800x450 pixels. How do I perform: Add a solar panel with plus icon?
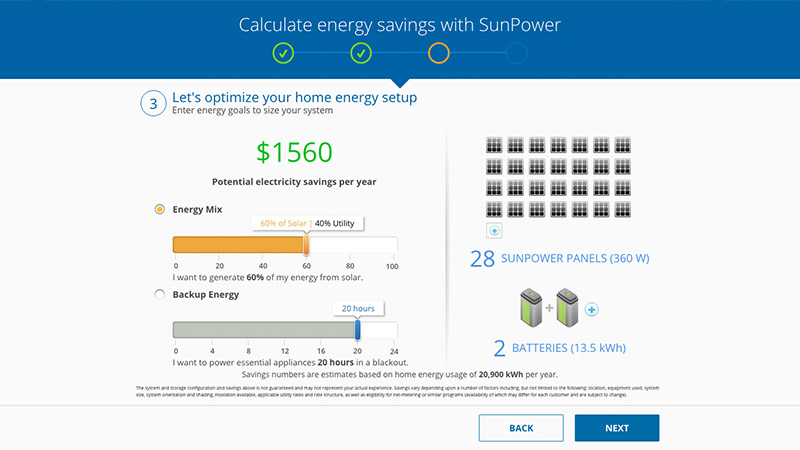click(x=494, y=231)
